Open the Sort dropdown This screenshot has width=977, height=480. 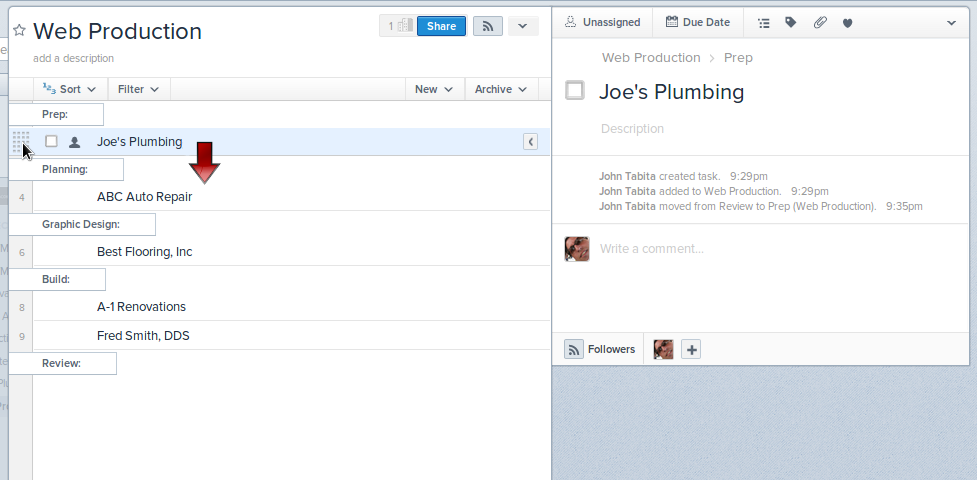pyautogui.click(x=71, y=89)
